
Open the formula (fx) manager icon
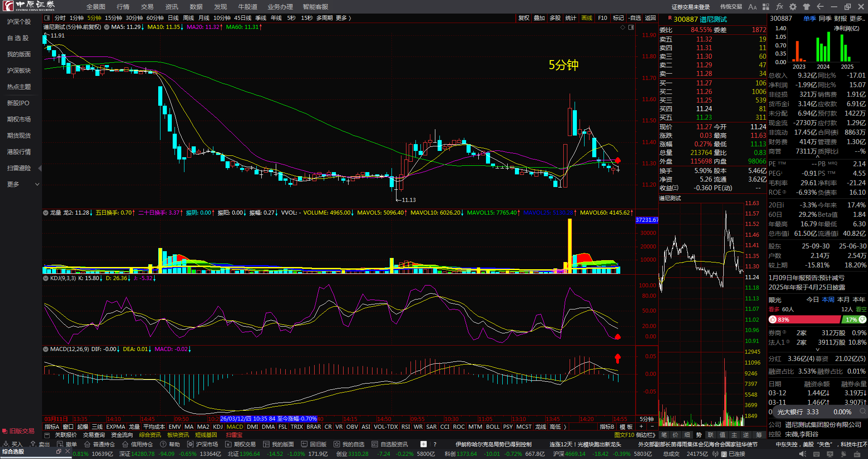779,7
